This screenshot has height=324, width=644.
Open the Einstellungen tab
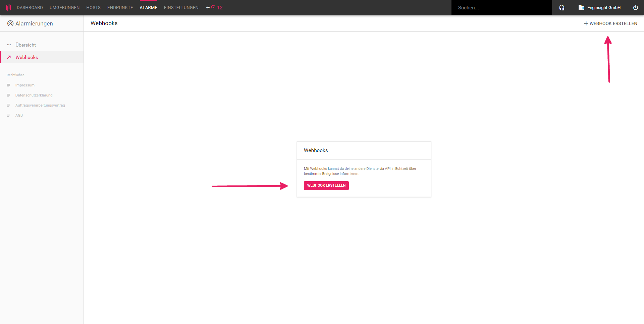pos(181,8)
